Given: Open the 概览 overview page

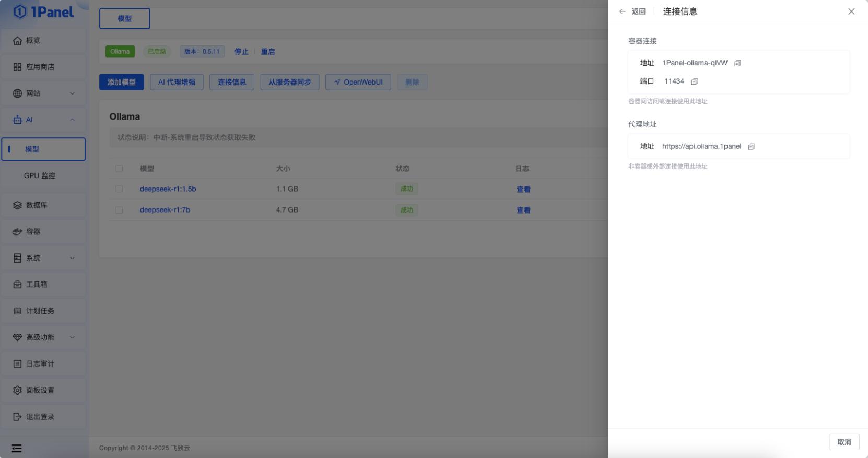Looking at the screenshot, I should click(43, 40).
